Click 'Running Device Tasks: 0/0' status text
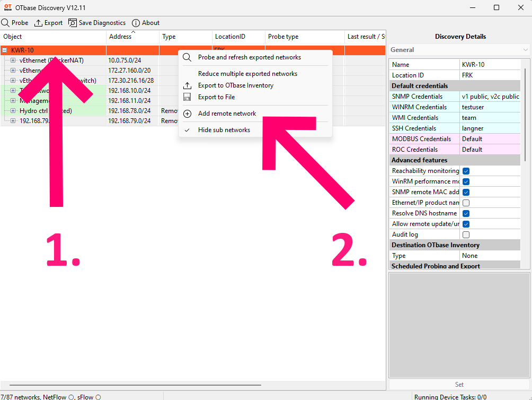Image resolution: width=532 pixels, height=400 pixels. [450, 397]
